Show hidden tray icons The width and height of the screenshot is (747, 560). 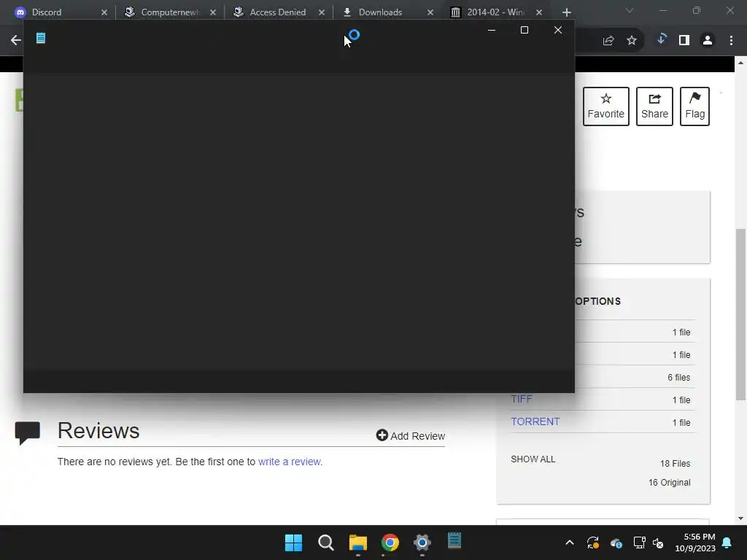[x=569, y=542]
